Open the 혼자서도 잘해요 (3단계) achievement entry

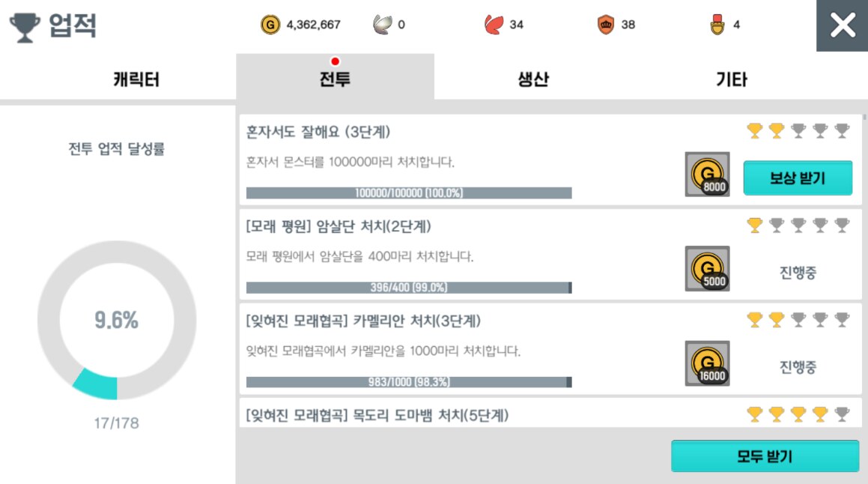pyautogui.click(x=550, y=160)
